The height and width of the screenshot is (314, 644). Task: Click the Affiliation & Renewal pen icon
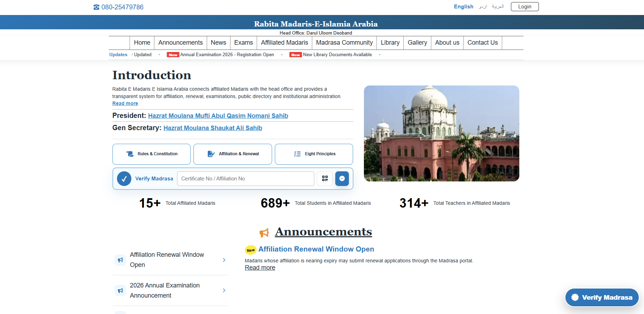point(211,154)
